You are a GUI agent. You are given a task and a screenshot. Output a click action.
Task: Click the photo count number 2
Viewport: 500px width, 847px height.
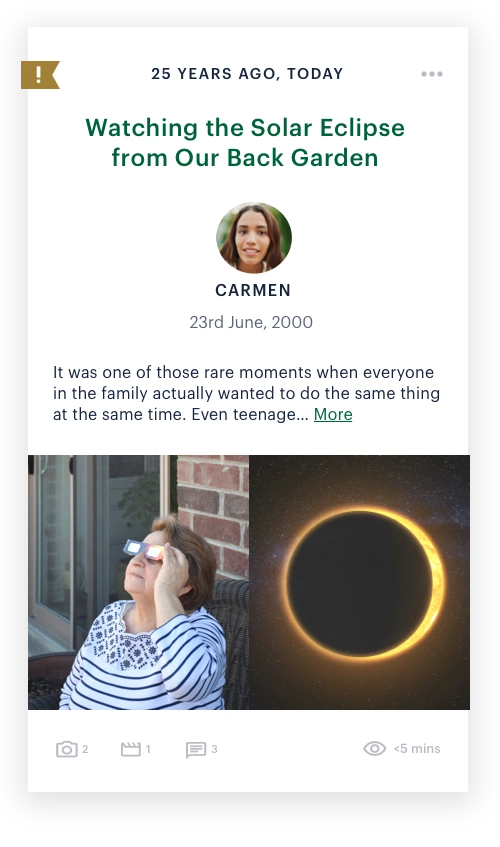[x=85, y=749]
